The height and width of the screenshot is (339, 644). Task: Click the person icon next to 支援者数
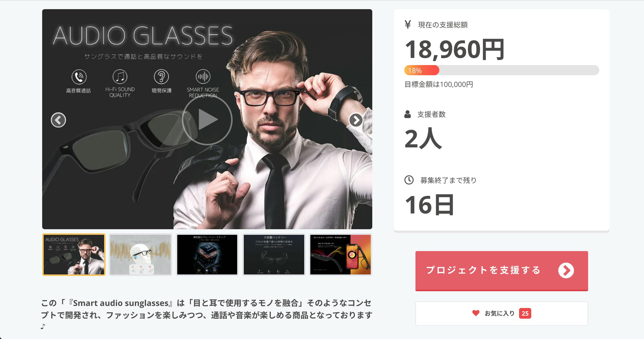[x=408, y=114]
